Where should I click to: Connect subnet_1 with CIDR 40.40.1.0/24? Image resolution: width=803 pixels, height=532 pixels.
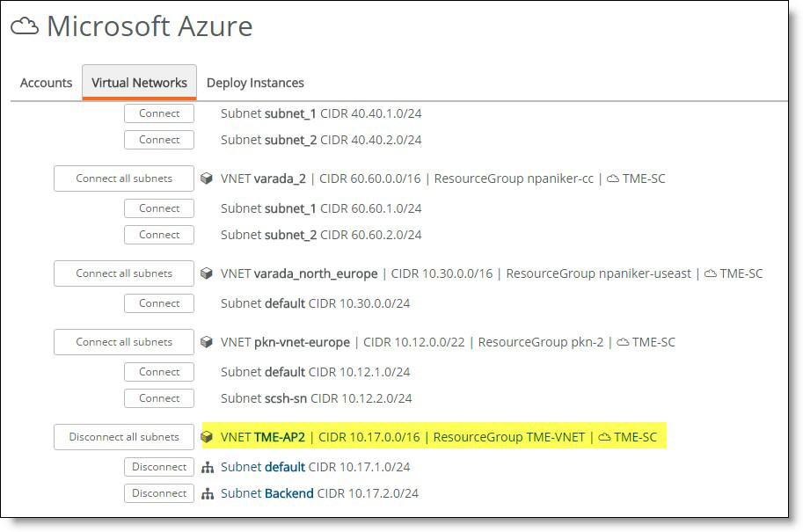(159, 113)
